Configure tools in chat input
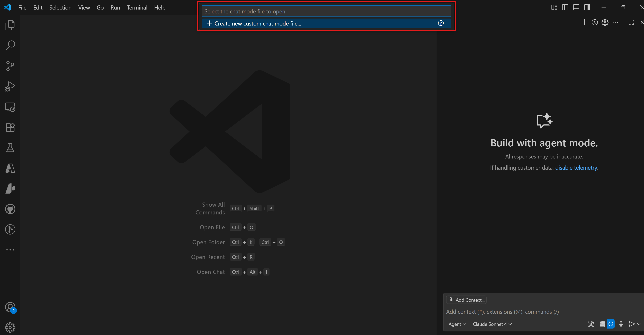The image size is (644, 335). point(591,324)
